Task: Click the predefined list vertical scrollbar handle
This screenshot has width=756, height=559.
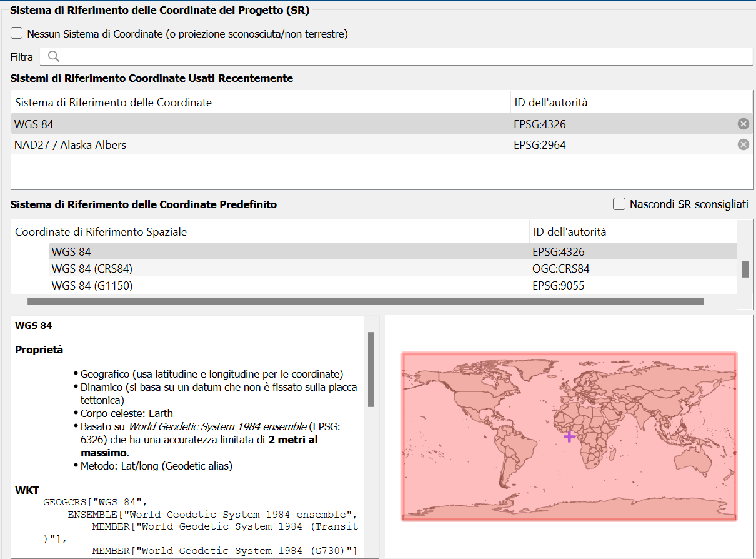Action: click(745, 269)
